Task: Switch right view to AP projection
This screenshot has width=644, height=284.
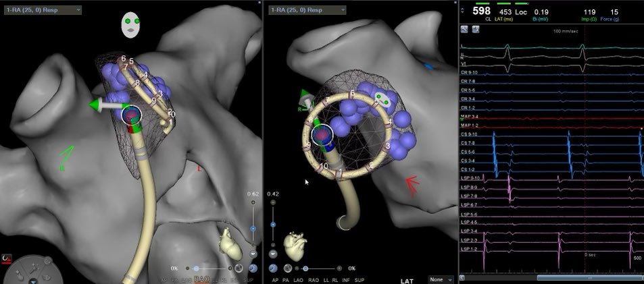Action: [x=275, y=281]
